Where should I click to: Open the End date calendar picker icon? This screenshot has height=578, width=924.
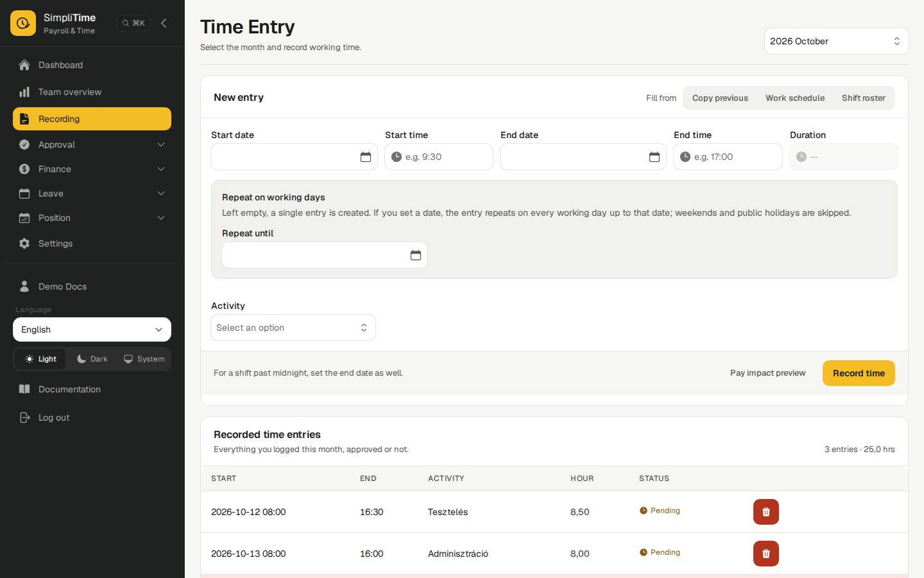click(654, 157)
